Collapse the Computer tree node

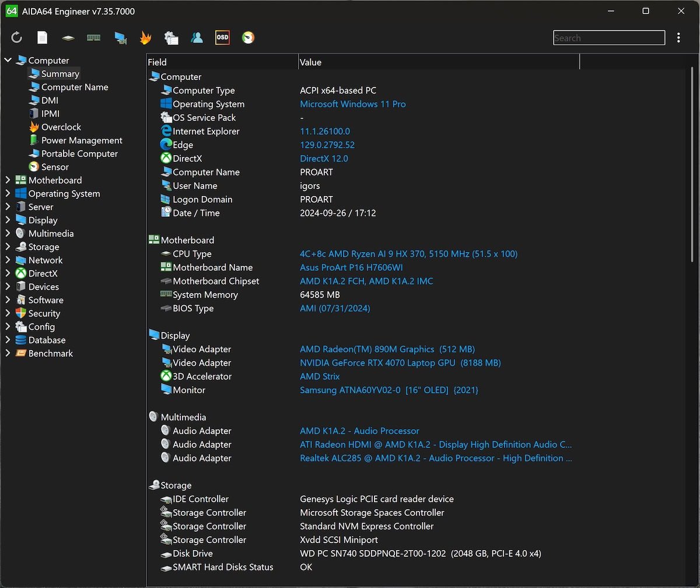tap(8, 60)
